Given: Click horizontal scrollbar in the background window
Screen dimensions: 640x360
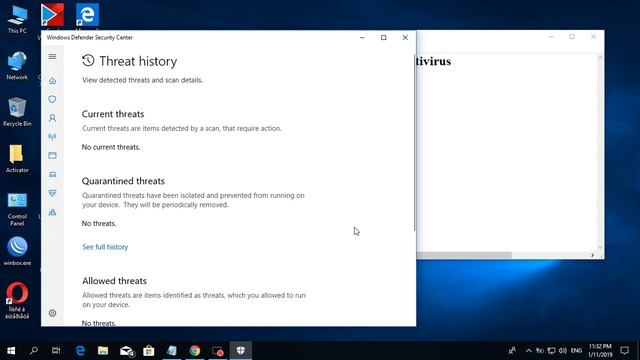Looking at the screenshot, I should coord(464,255).
